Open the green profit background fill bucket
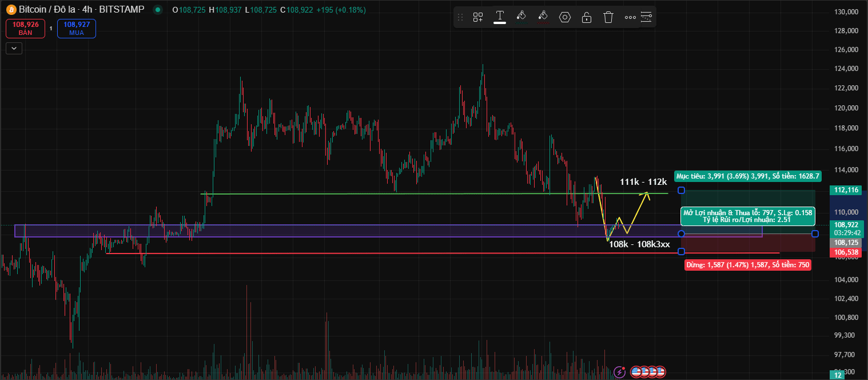 click(521, 17)
